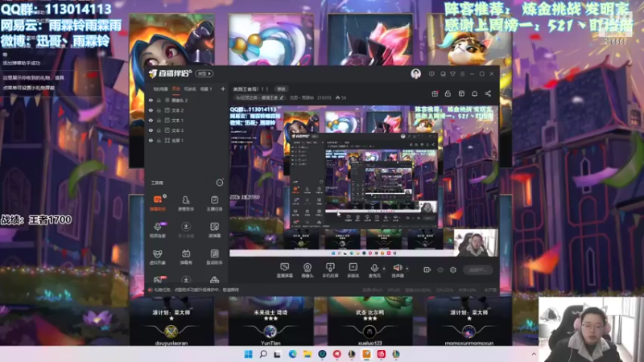Click the gift-task notice in the status bar
644x362 pixels.
coord(193,290)
